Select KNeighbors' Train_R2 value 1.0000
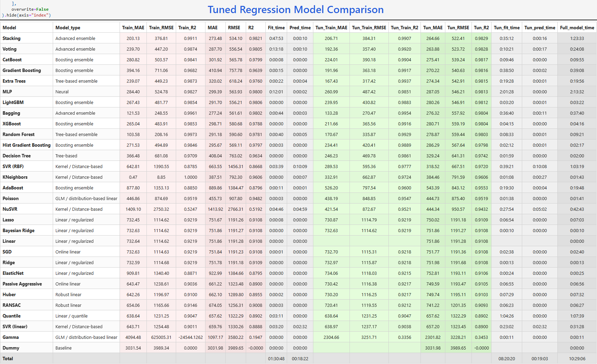The image size is (597, 364). pos(191,177)
